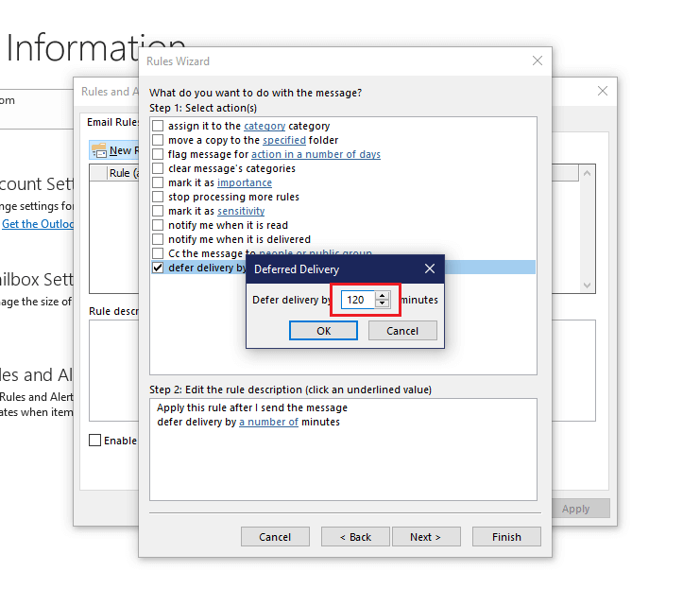
Task: Open 'action in a number of days' link
Action: point(316,154)
